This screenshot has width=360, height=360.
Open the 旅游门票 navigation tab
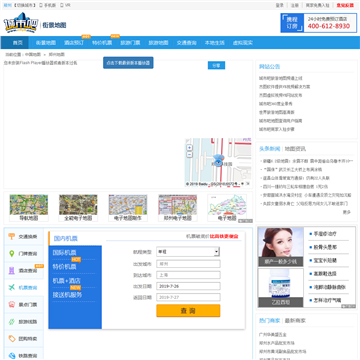(130, 43)
